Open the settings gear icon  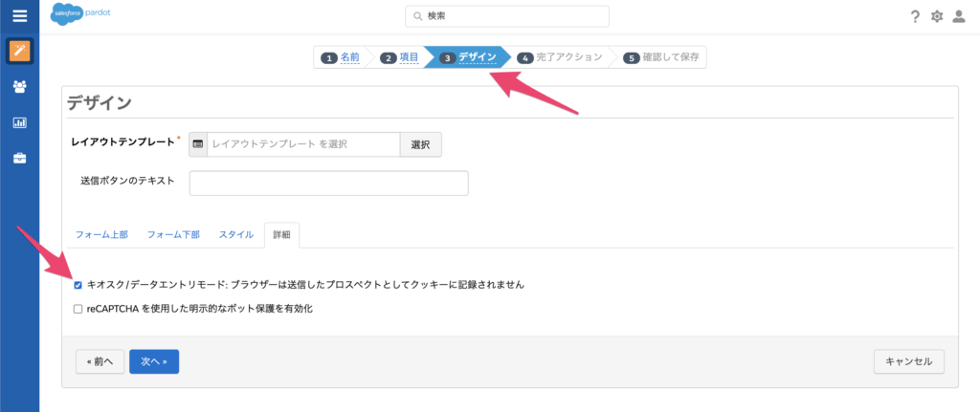[936, 17]
